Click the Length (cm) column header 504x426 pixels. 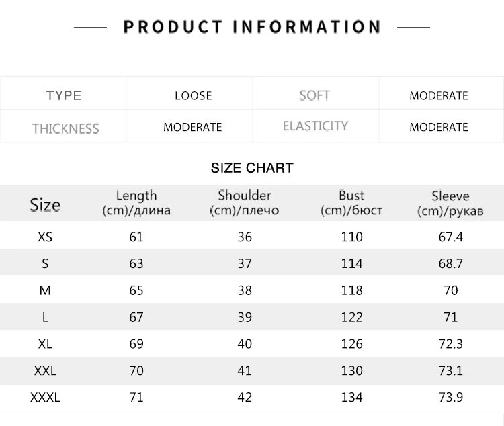point(136,203)
